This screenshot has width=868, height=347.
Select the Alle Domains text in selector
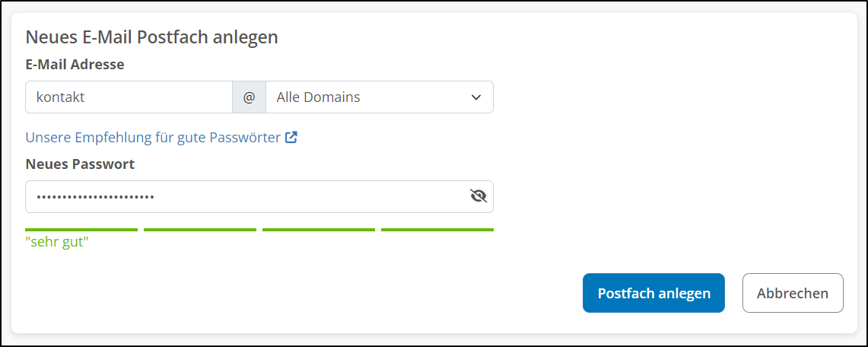318,97
